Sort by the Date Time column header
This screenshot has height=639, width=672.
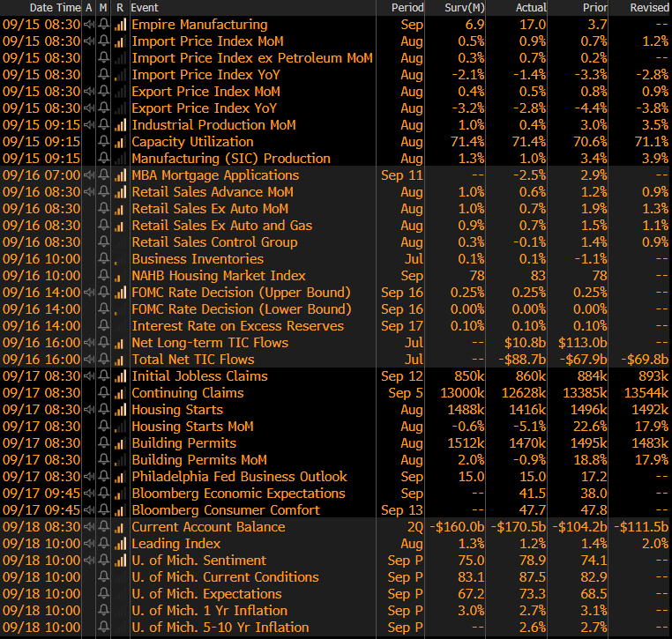[56, 8]
